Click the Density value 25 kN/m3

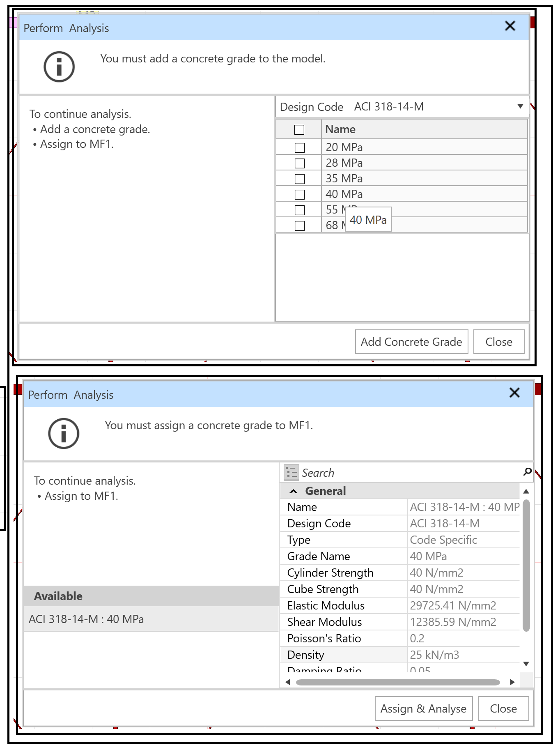pos(464,655)
